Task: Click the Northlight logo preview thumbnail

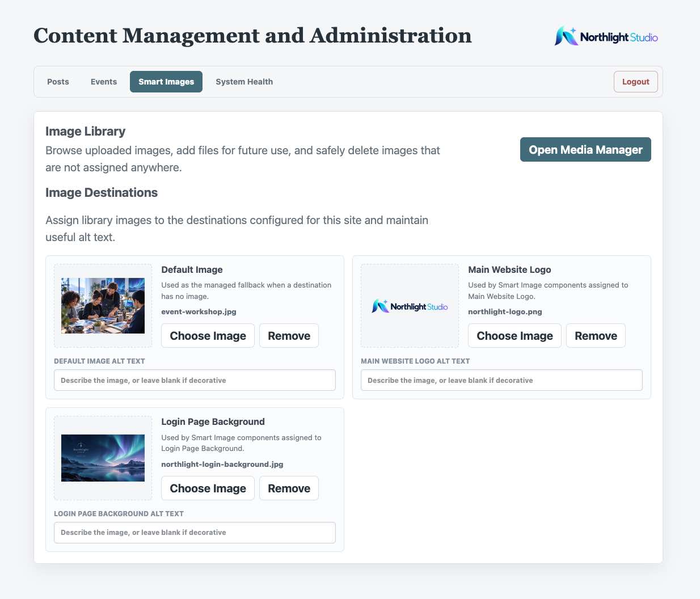Action: tap(410, 306)
